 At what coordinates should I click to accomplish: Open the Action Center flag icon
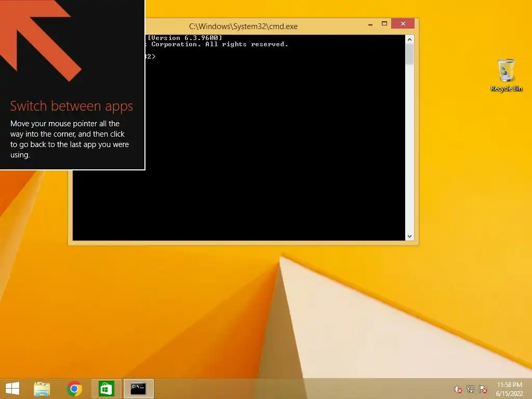[x=483, y=389]
